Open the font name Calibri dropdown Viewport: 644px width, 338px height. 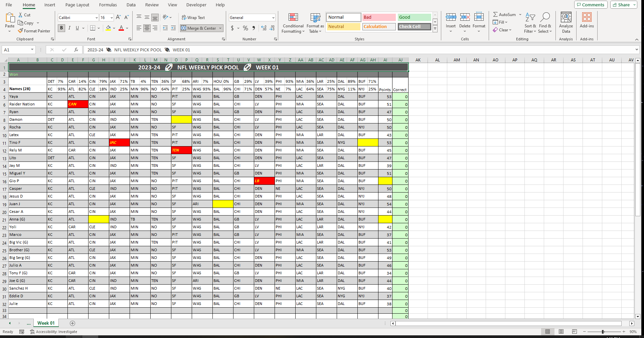(97, 18)
